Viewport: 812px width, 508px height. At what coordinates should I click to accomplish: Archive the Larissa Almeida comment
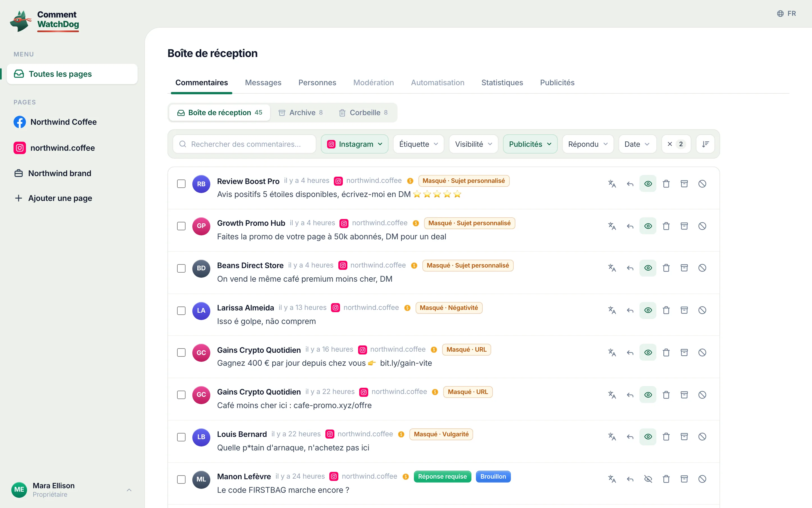[684, 310]
